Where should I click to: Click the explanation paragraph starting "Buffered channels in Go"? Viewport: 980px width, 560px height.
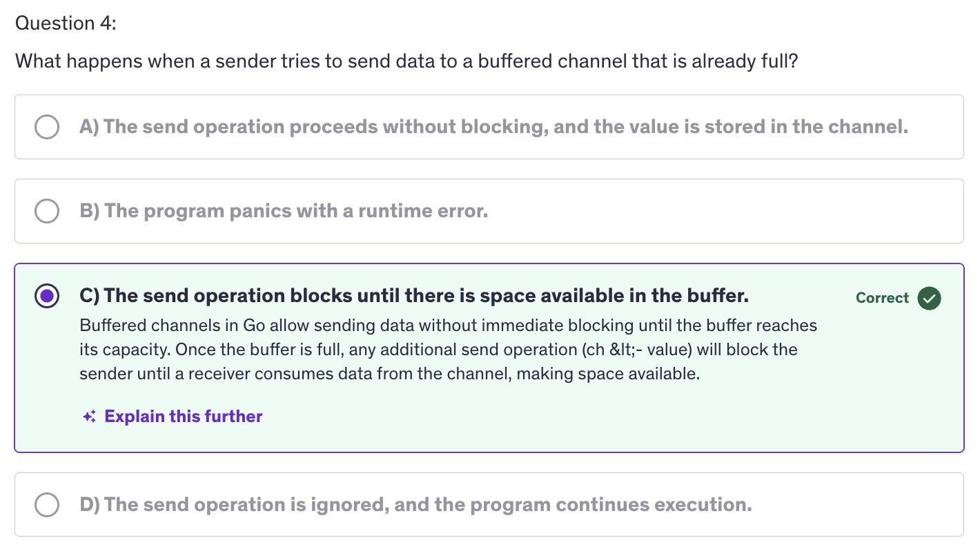point(448,325)
